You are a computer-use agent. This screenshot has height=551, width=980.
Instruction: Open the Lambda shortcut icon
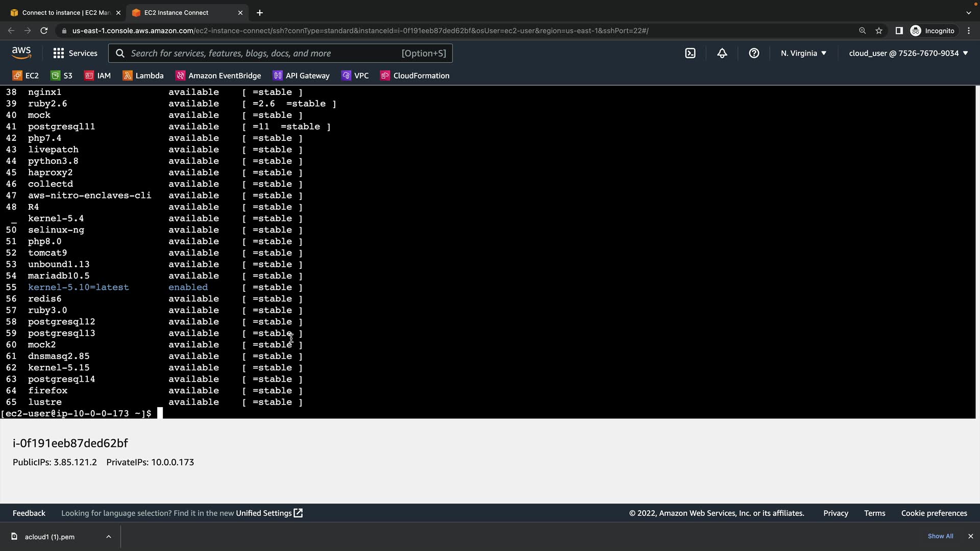(128, 76)
